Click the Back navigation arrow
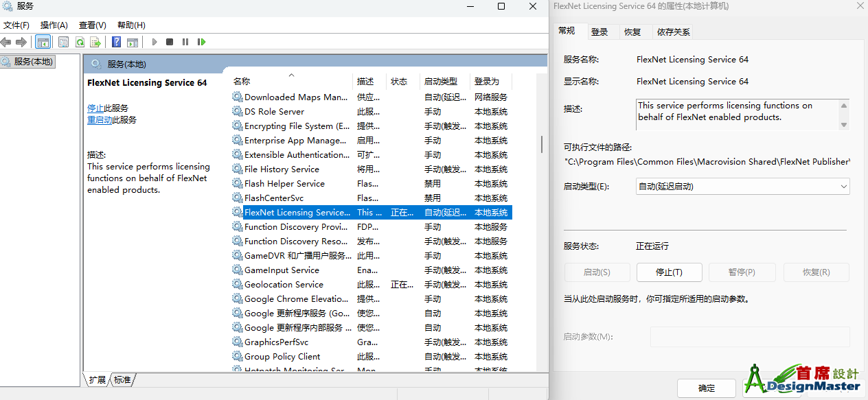The width and height of the screenshot is (868, 400). click(6, 42)
